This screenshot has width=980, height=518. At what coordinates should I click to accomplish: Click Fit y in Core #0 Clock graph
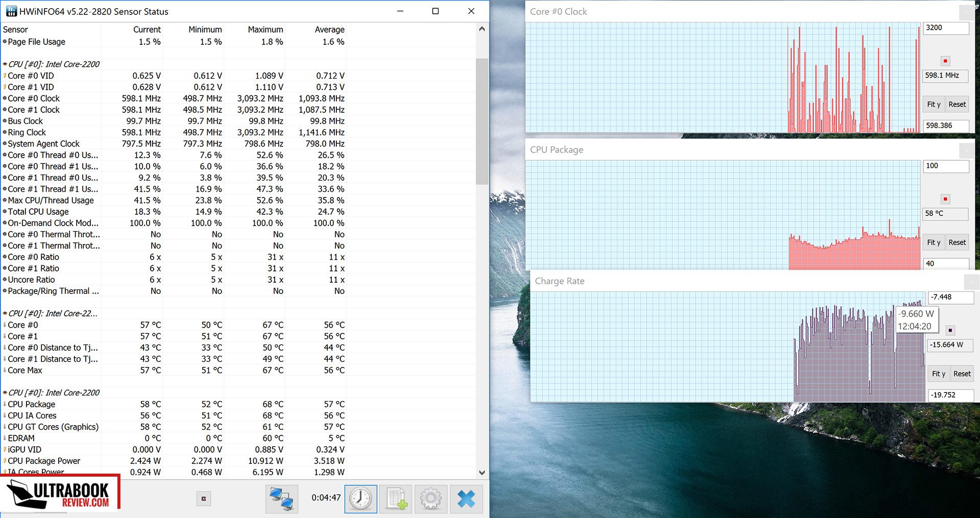(934, 105)
